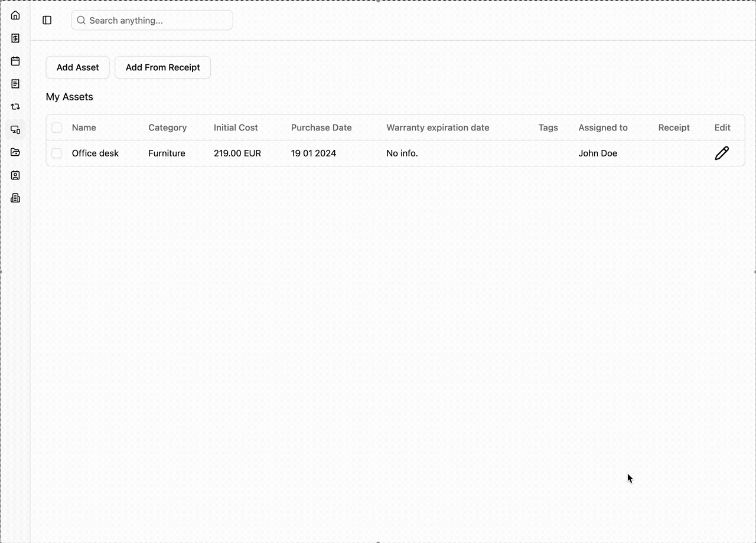Go to Home via the house icon
This screenshot has height=543, width=756.
(x=15, y=15)
